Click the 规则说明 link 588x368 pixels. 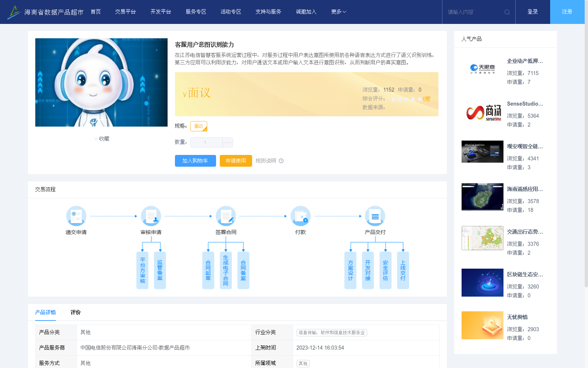point(266,161)
